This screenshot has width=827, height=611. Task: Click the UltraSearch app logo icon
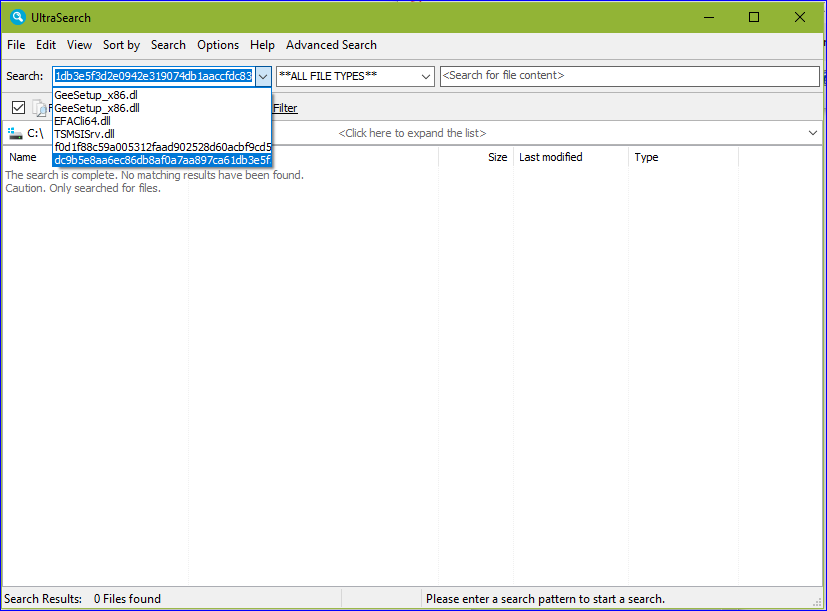pyautogui.click(x=17, y=17)
